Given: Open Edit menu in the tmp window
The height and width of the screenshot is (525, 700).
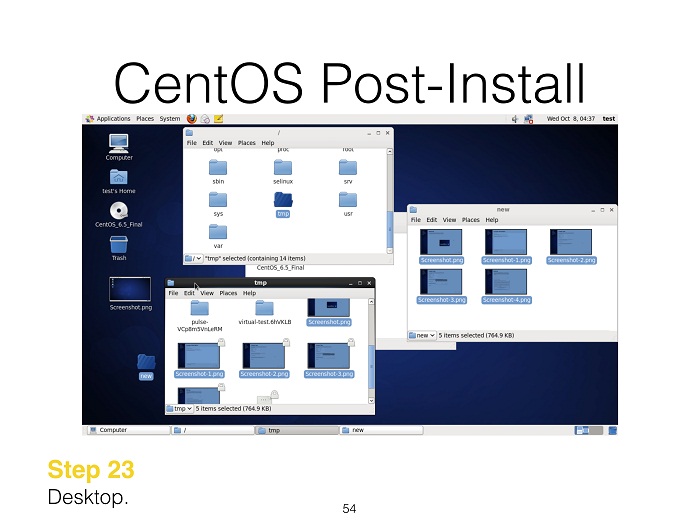Looking at the screenshot, I should (x=189, y=293).
